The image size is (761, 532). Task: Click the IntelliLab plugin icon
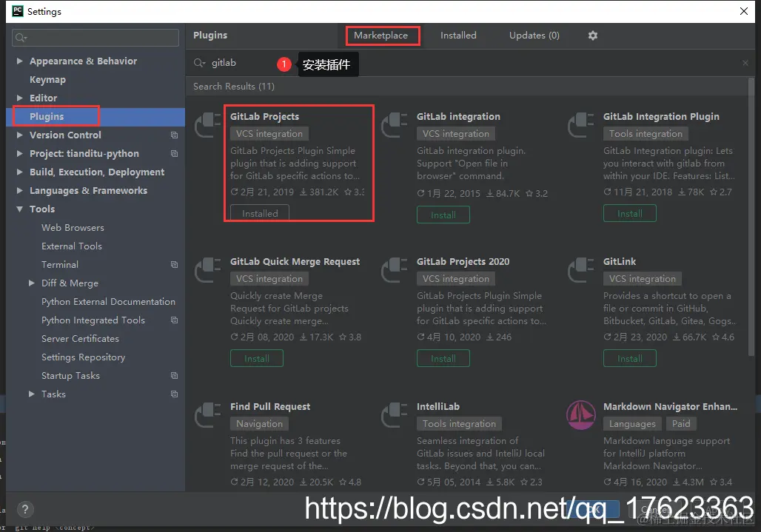coord(394,415)
